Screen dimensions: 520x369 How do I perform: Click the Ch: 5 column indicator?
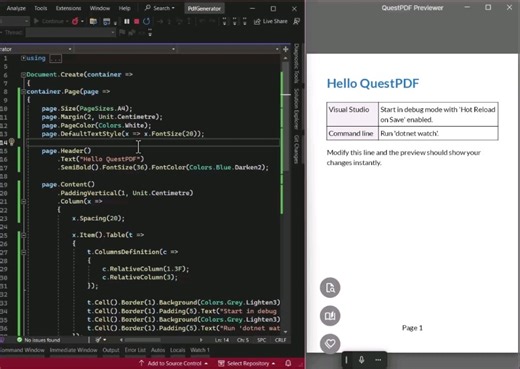click(x=243, y=340)
